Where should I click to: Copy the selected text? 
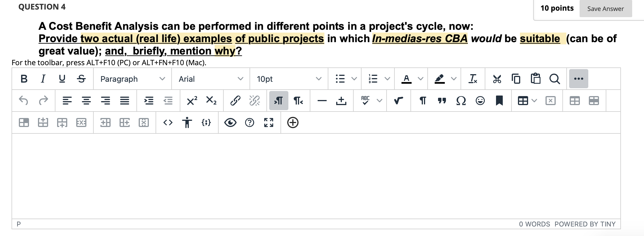pyautogui.click(x=516, y=79)
